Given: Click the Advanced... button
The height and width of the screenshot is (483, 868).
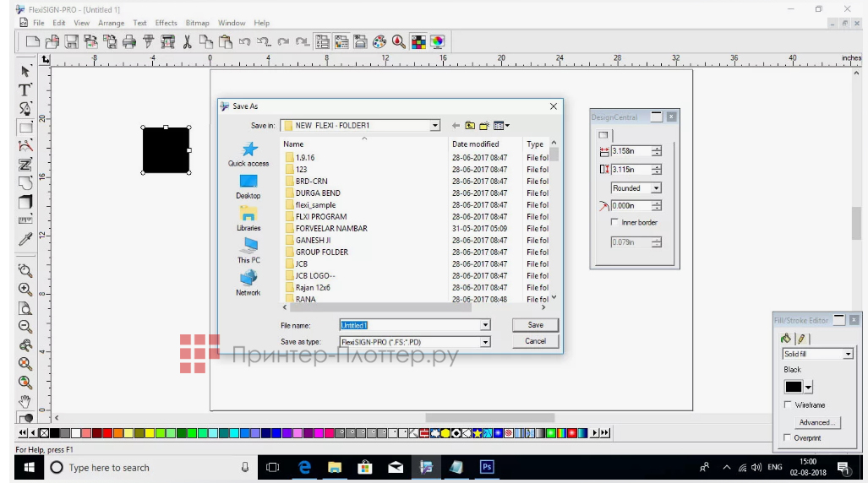Looking at the screenshot, I should click(x=816, y=422).
